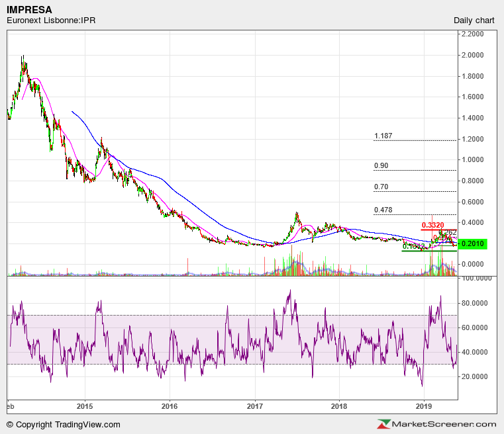
Task: Click the 2017 time axis label
Action: (x=255, y=406)
